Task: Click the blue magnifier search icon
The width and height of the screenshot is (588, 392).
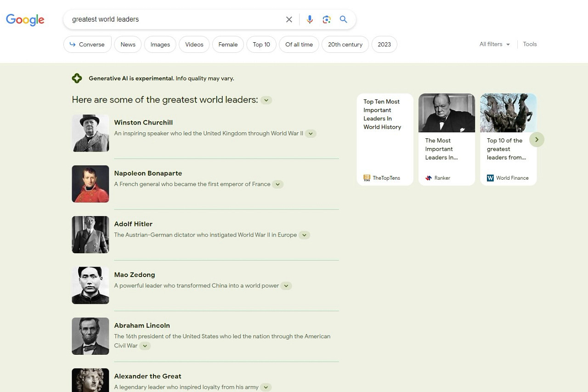Action: coord(343,19)
